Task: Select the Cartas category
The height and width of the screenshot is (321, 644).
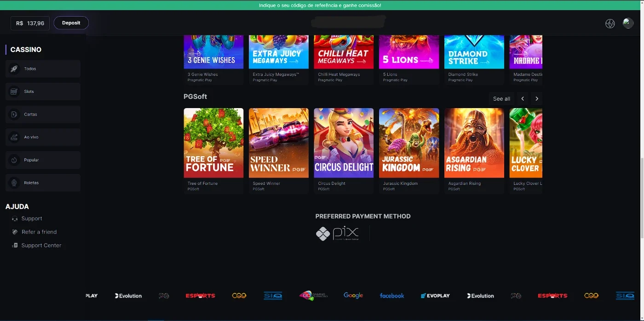Action: coord(43,114)
